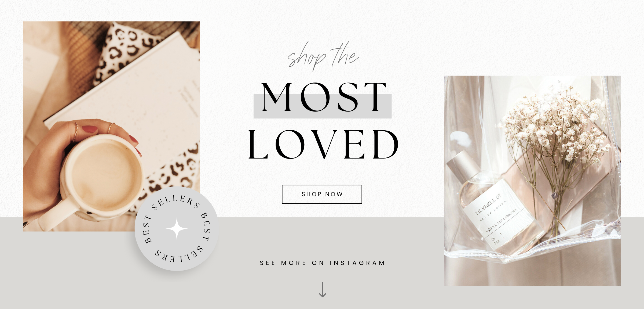Screen dimensions: 644x309
Task: Click the downward arrow below Instagram text
Action: pyautogui.click(x=322, y=289)
